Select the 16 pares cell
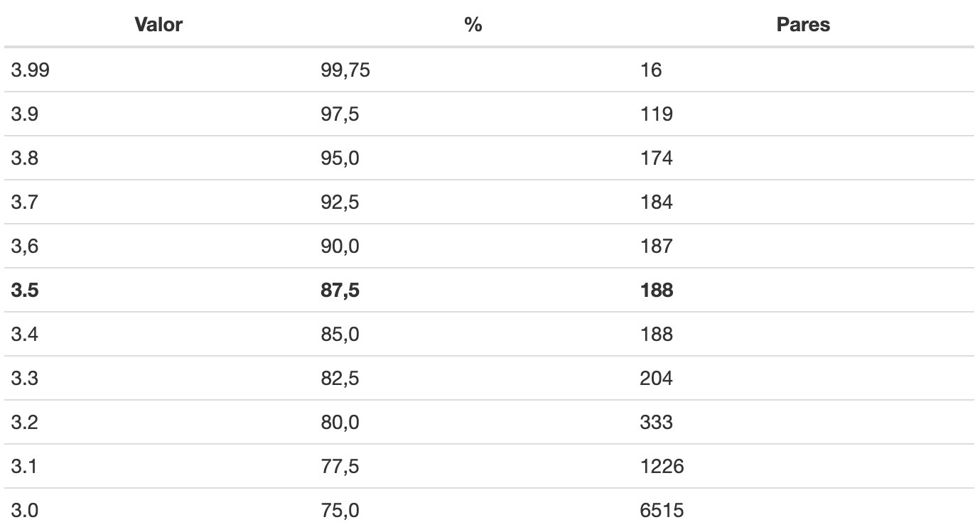 [x=803, y=70]
